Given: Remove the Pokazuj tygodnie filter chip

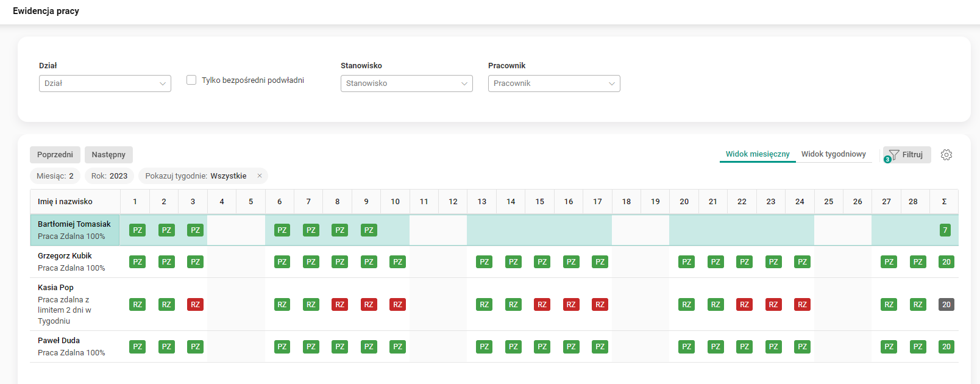Looking at the screenshot, I should click(260, 176).
